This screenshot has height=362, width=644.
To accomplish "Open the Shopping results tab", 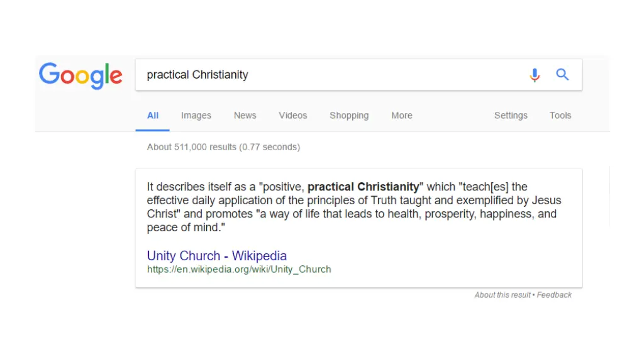I will (349, 116).
